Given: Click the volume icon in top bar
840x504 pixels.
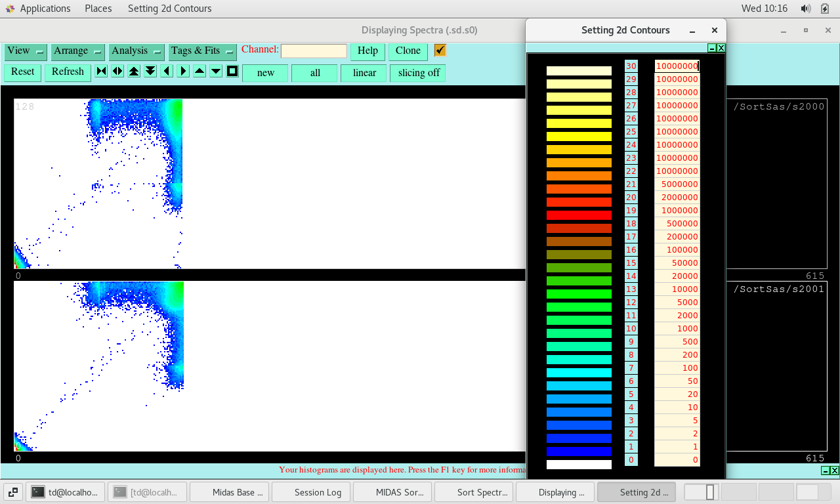Looking at the screenshot, I should pyautogui.click(x=805, y=9).
